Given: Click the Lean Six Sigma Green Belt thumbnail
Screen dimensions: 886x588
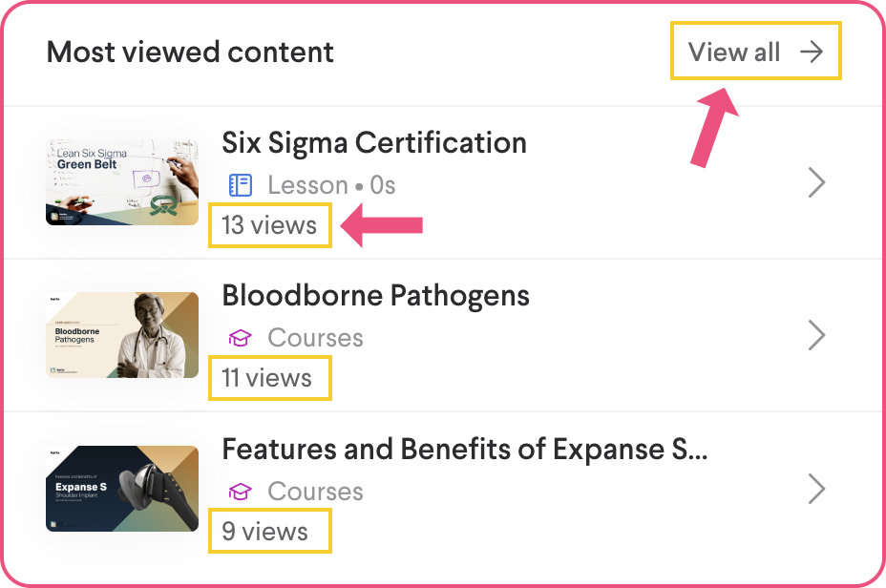Looking at the screenshot, I should click(x=122, y=181).
